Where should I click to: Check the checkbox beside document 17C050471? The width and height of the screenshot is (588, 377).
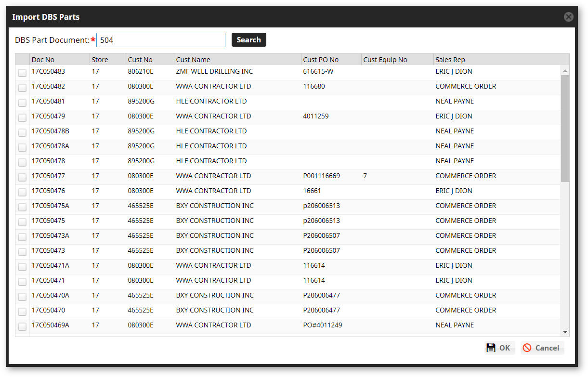pyautogui.click(x=22, y=282)
